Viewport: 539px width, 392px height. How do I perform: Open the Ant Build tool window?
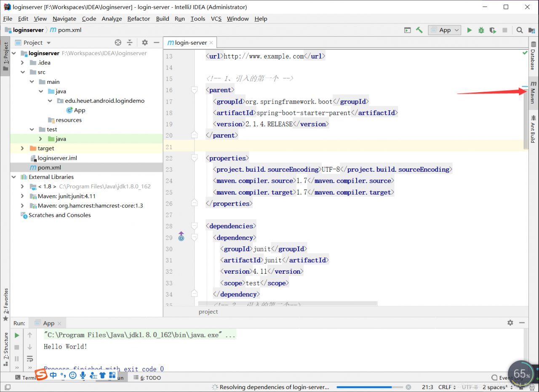pyautogui.click(x=533, y=129)
